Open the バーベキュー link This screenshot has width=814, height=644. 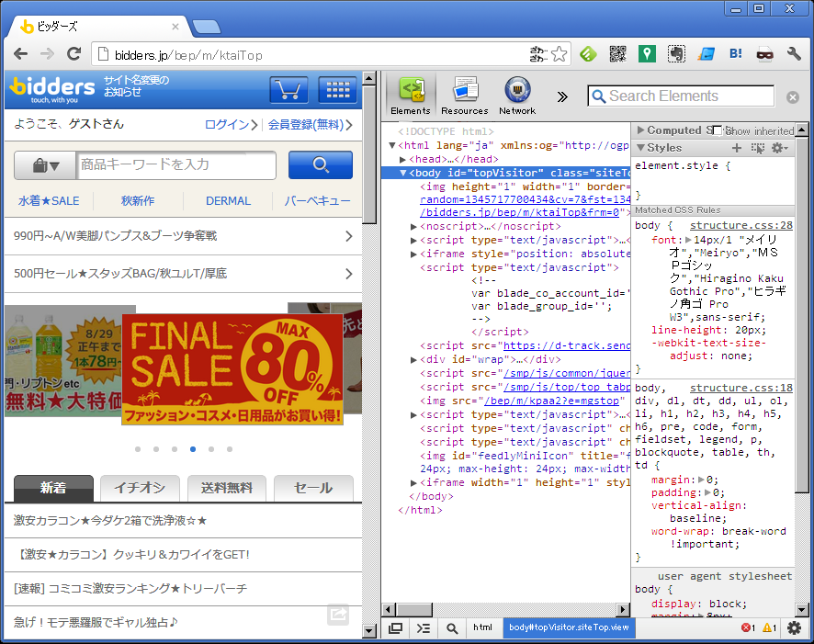pyautogui.click(x=317, y=201)
